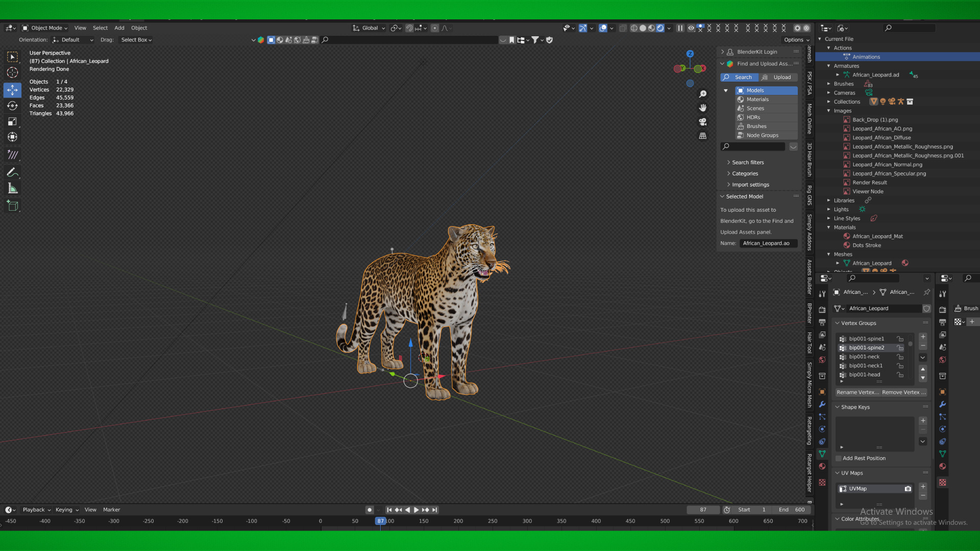This screenshot has height=551, width=980.
Task: Toggle show gizmo button in header
Action: coord(582,28)
